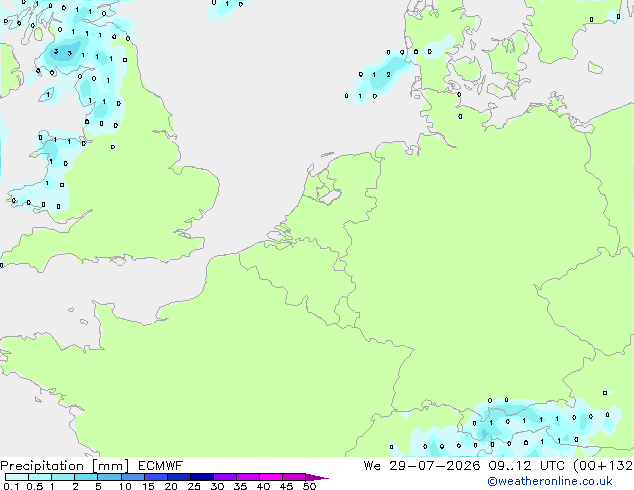Click the "Precipitation" title text
This screenshot has height=490, width=634.
(42, 466)
